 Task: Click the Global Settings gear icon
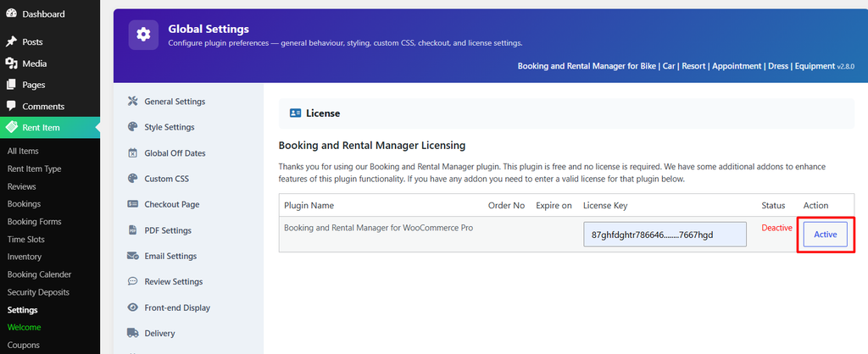143,35
